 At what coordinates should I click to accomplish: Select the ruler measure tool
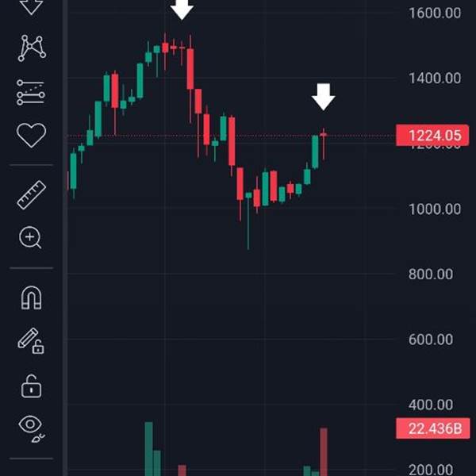pos(32,195)
